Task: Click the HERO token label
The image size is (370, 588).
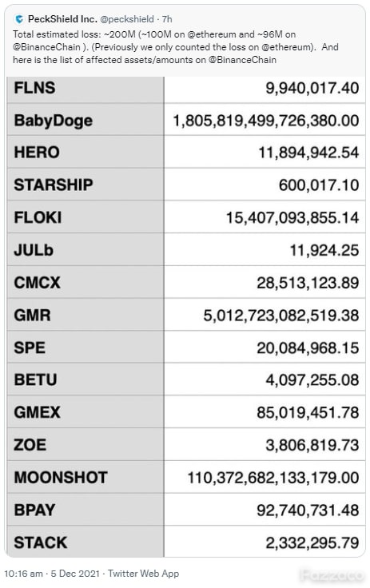Action: [37, 153]
